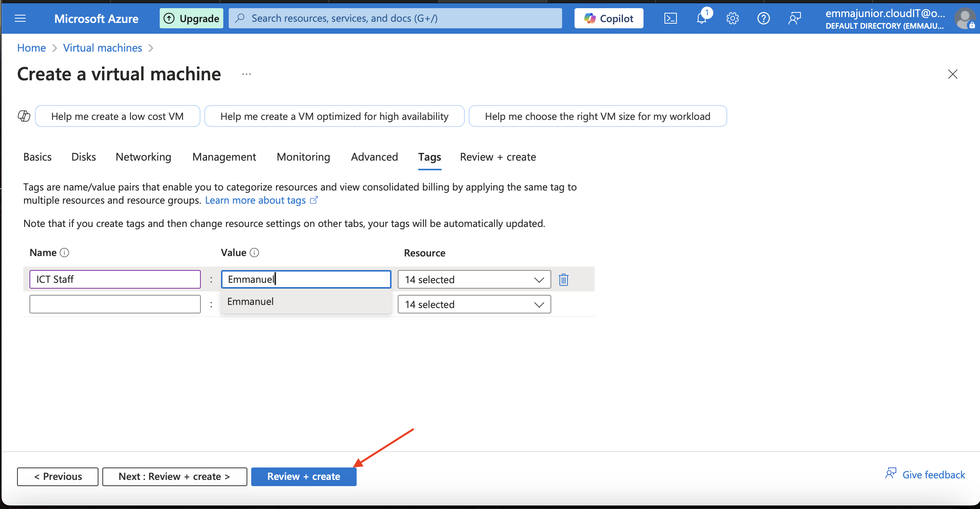
Task: Switch to the Monitoring tab
Action: coord(303,157)
